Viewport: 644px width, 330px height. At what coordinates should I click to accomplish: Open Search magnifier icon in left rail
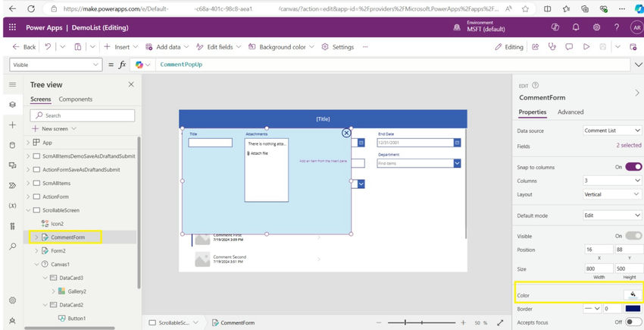point(12,246)
